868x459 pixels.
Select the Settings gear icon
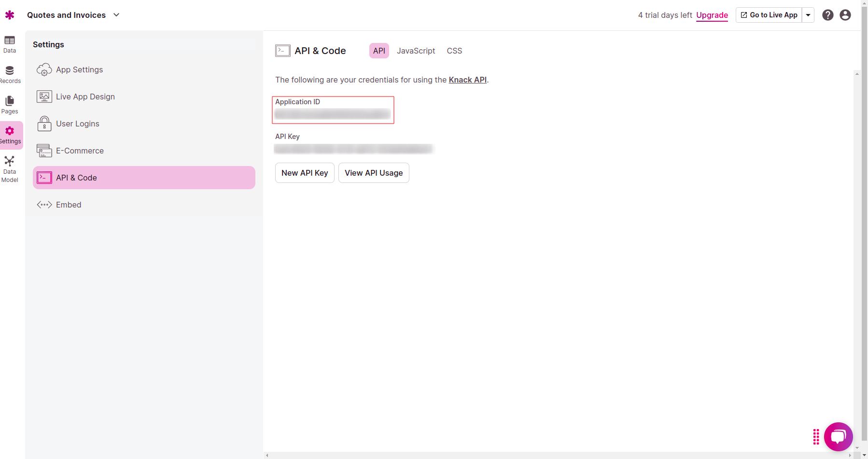pyautogui.click(x=10, y=131)
